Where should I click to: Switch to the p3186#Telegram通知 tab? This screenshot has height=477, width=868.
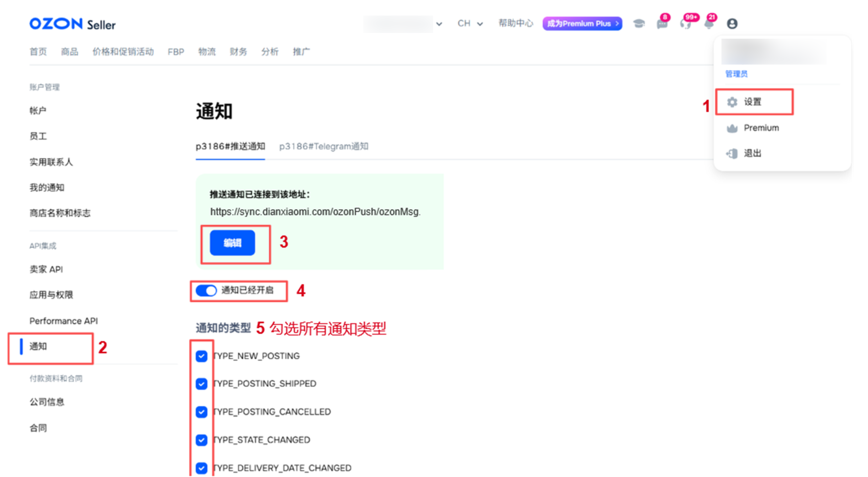point(324,147)
